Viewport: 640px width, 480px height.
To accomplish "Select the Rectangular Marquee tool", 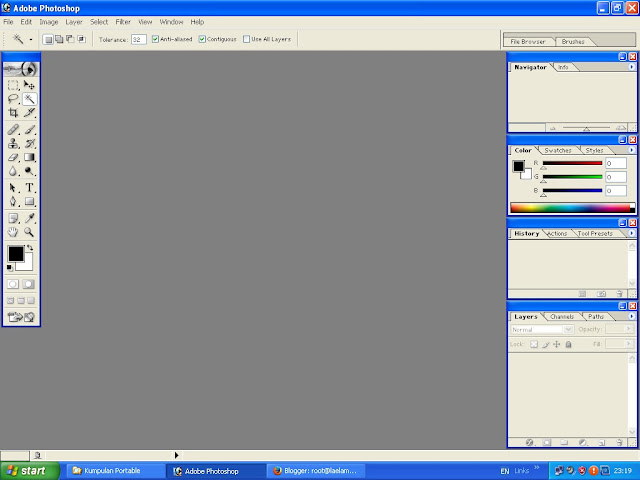I will [x=13, y=85].
